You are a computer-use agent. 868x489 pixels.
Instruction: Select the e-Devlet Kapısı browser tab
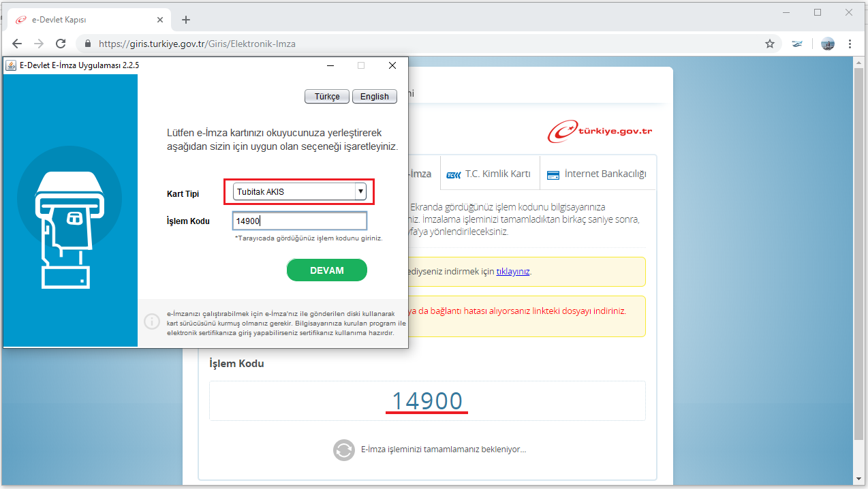(x=82, y=20)
